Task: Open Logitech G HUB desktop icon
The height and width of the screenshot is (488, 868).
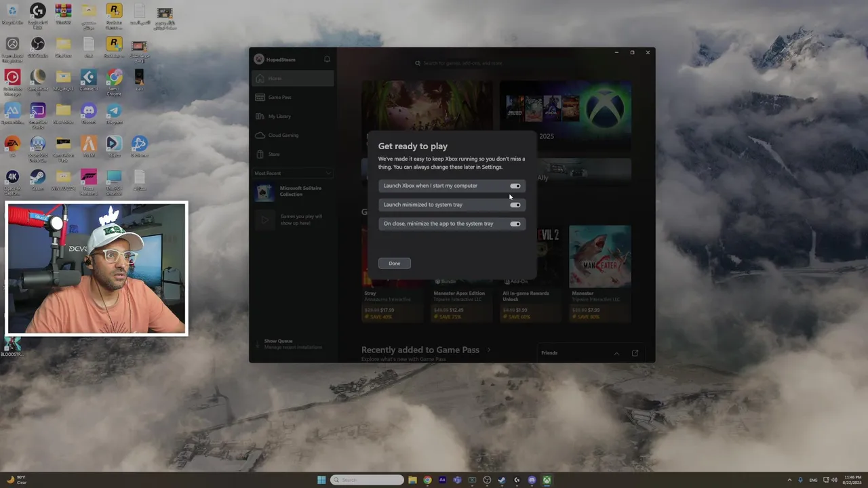Action: pyautogui.click(x=37, y=15)
